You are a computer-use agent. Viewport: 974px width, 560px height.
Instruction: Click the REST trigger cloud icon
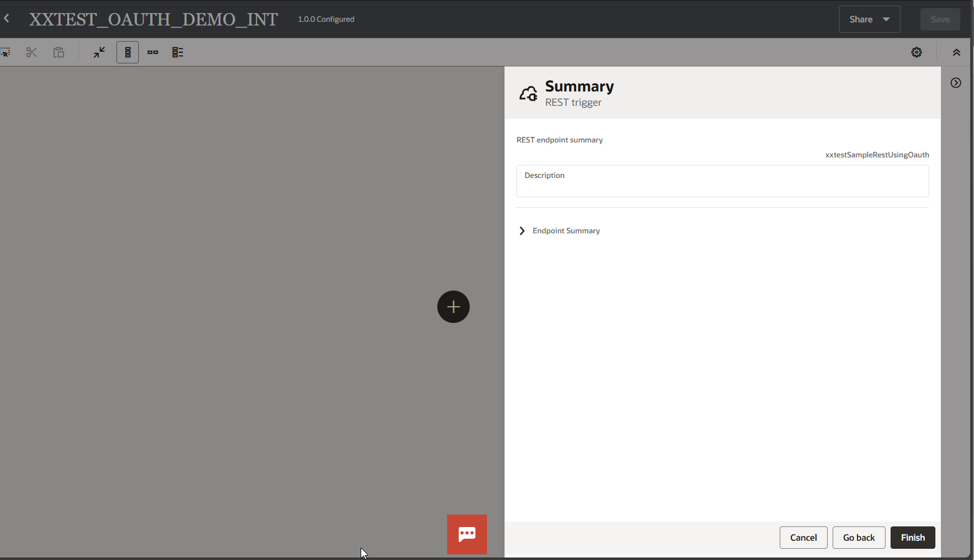tap(528, 93)
